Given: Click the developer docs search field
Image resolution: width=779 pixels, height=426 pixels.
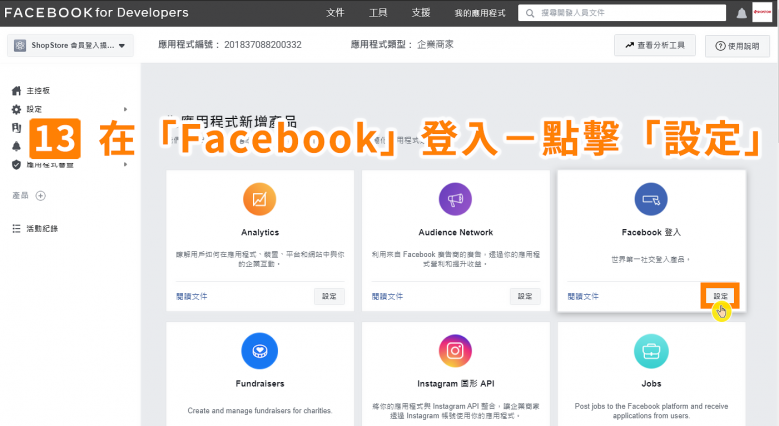Looking at the screenshot, I should (622, 13).
